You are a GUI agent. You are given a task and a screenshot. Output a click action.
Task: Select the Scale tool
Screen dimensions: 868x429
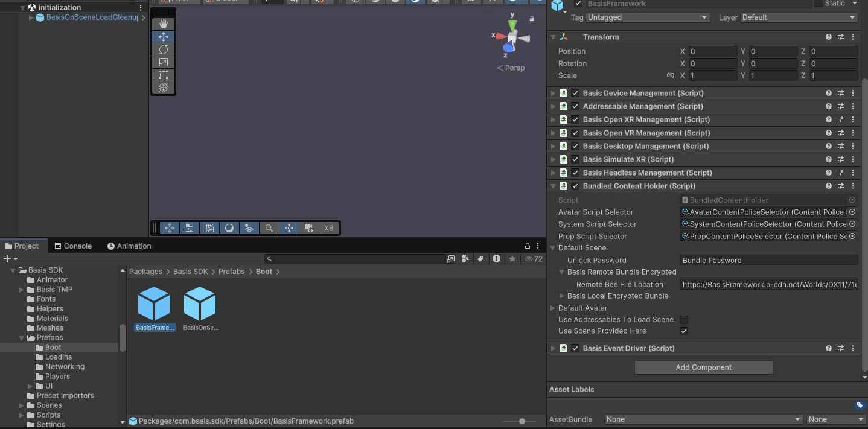click(x=163, y=62)
